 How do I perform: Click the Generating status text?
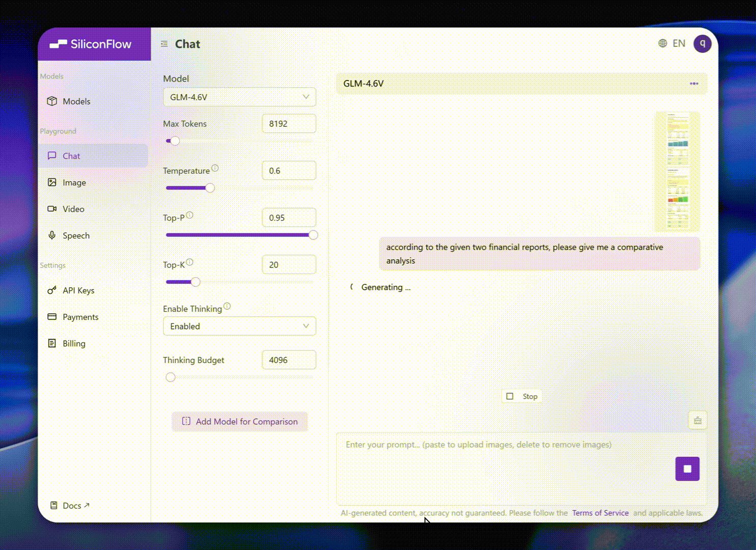click(x=386, y=287)
